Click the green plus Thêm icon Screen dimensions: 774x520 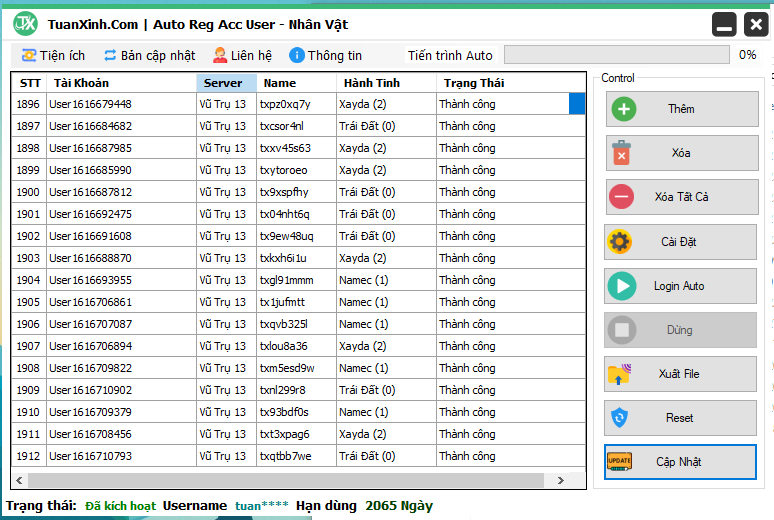click(624, 109)
